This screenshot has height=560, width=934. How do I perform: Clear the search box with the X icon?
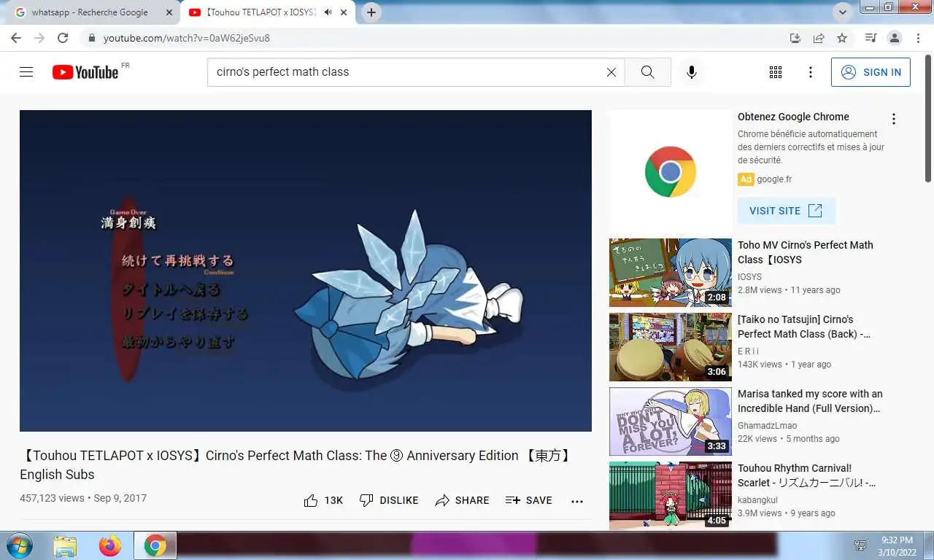611,72
